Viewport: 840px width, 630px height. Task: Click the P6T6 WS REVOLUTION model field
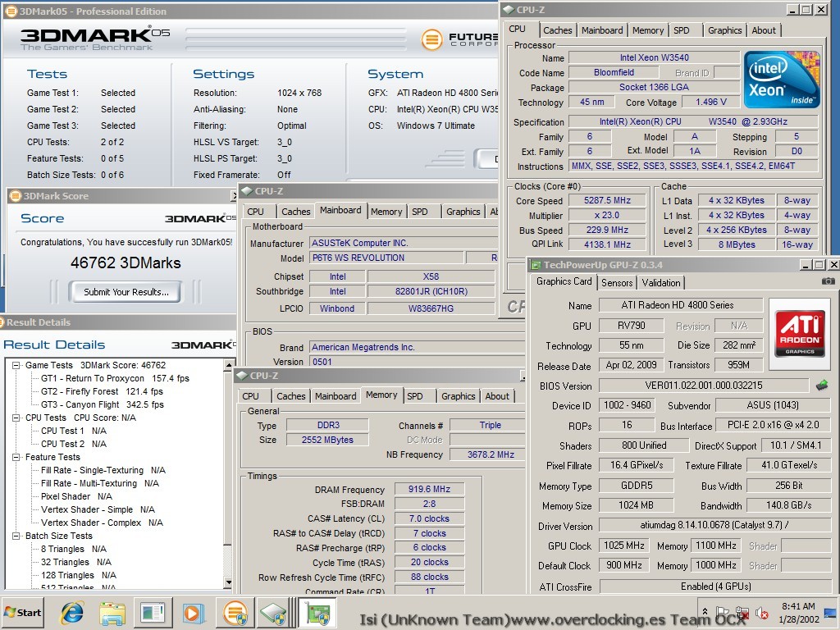click(387, 258)
